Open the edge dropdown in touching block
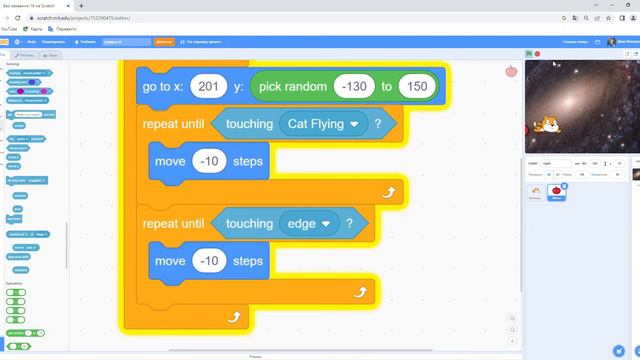640x360 pixels. (x=309, y=224)
